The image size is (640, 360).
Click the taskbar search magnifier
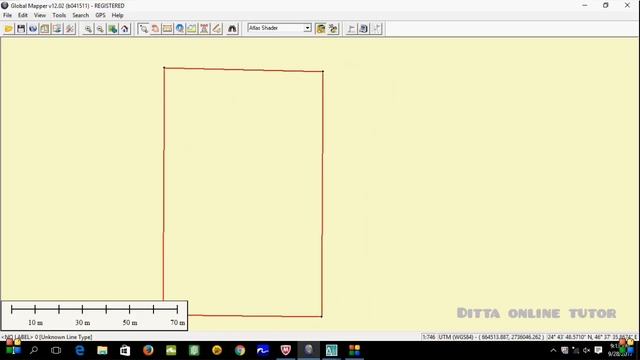[34, 350]
